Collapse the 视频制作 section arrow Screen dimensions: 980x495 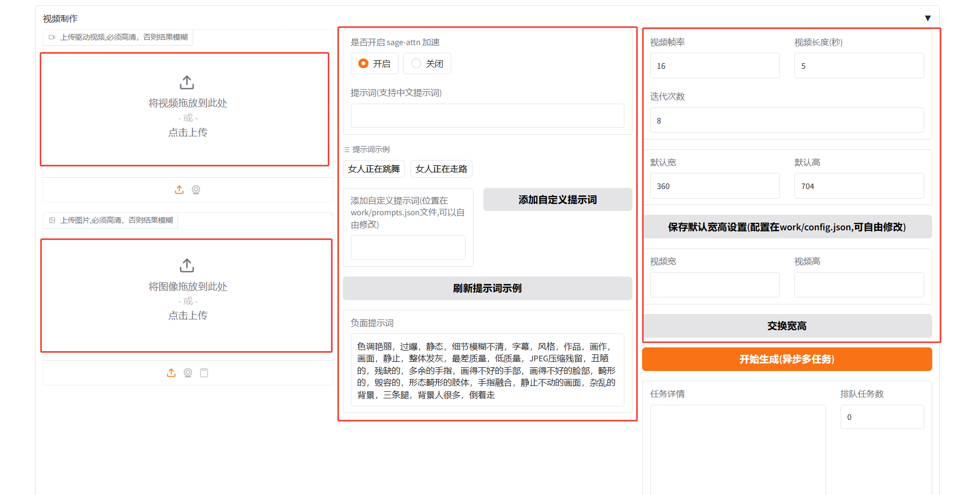tap(927, 18)
